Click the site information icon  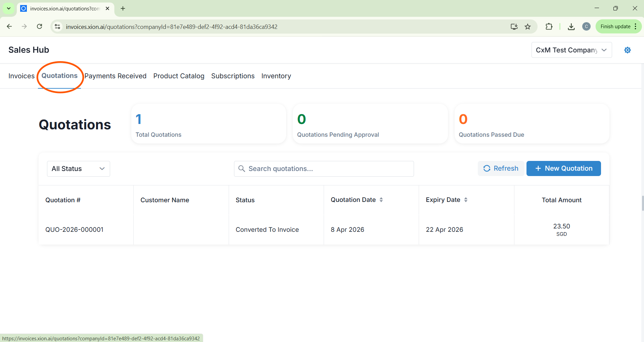(x=57, y=27)
